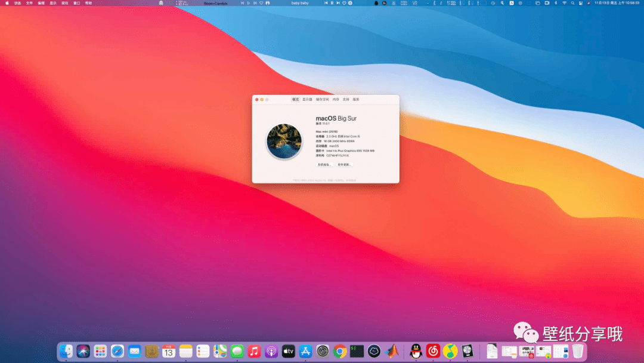Open Spotlight search in the menu bar
644x363 pixels.
click(x=572, y=3)
